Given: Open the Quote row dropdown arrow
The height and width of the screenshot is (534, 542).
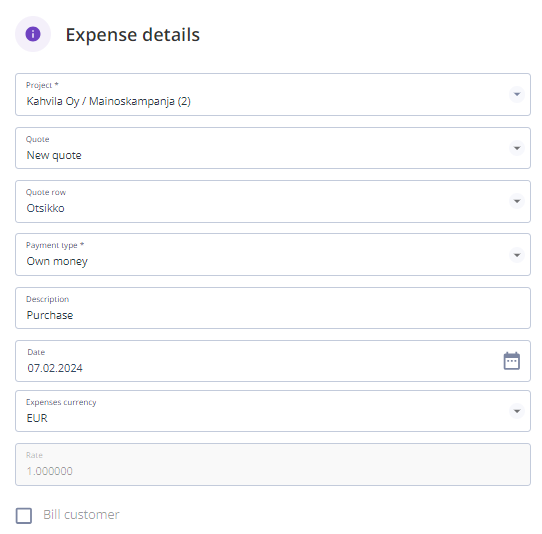Looking at the screenshot, I should pos(517,201).
